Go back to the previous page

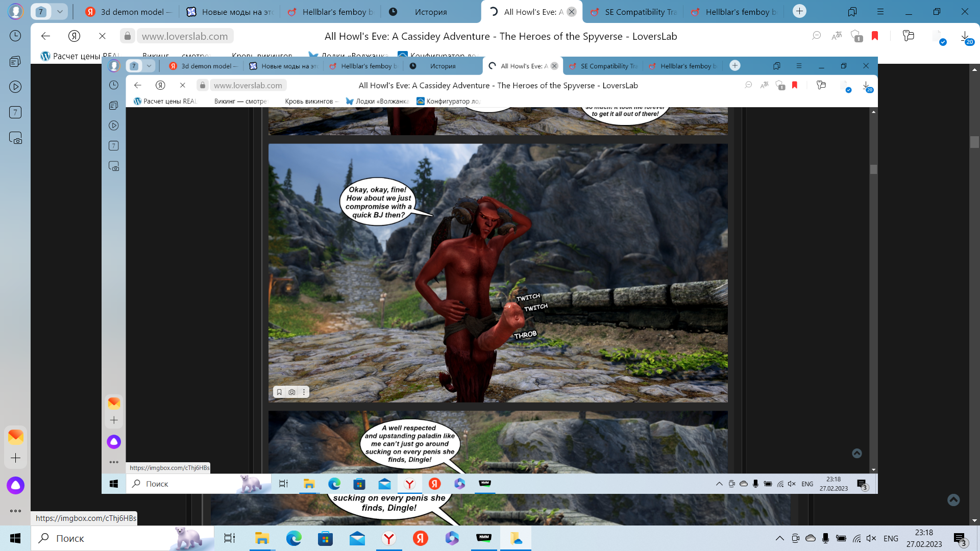[x=46, y=36]
